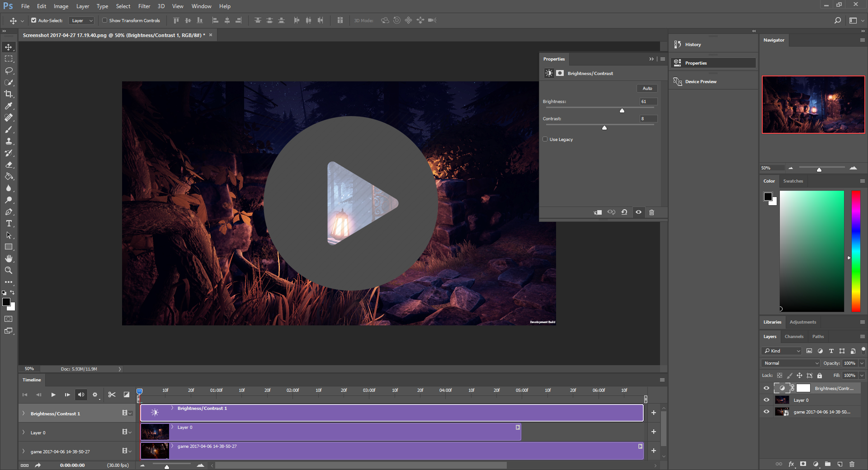
Task: Open timeline playback settings gear
Action: point(95,395)
